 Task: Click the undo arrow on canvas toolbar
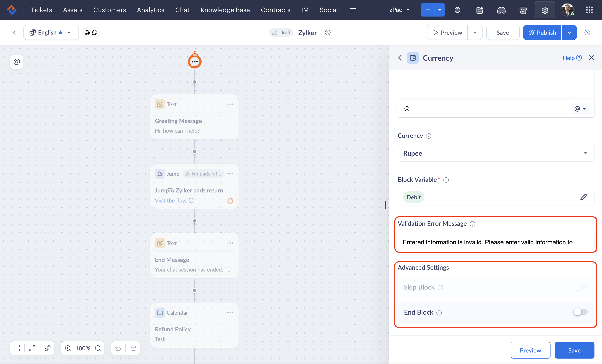[x=118, y=348]
